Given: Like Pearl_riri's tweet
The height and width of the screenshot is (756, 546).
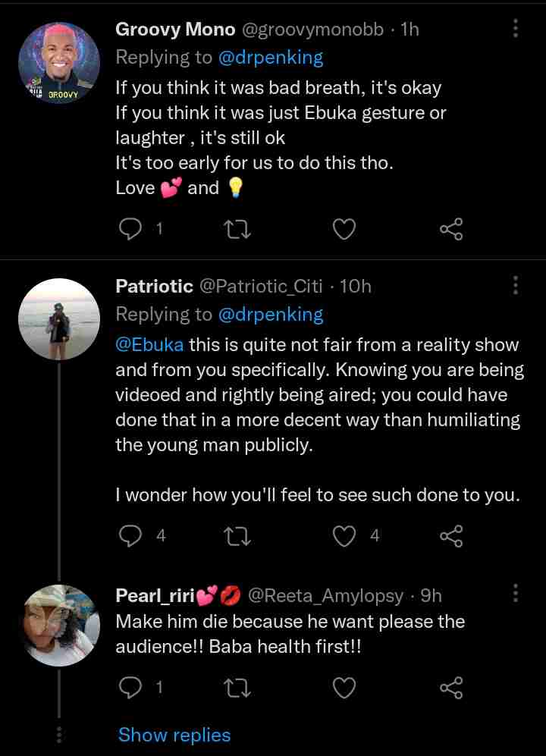Looking at the screenshot, I should (x=345, y=688).
